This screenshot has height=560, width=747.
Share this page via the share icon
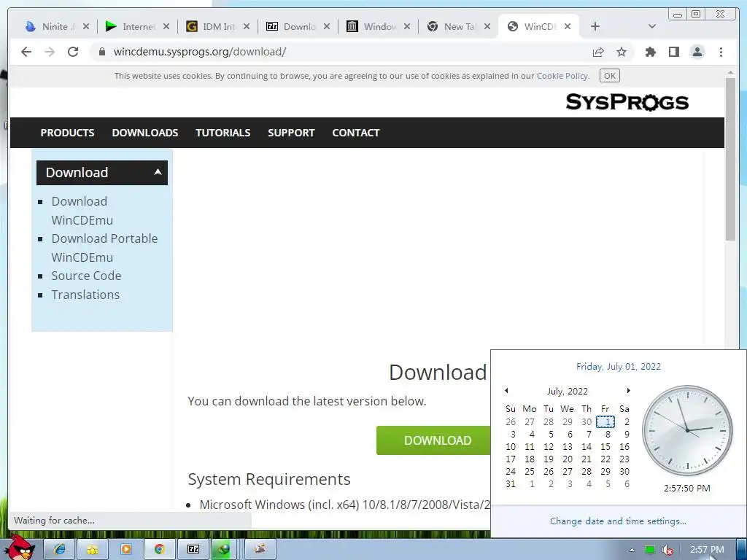click(x=598, y=52)
